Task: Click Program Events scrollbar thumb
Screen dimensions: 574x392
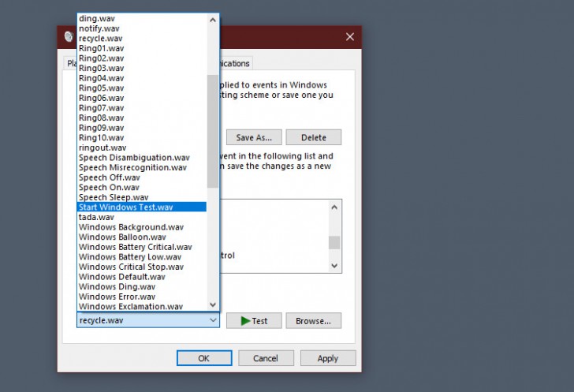Action: [334, 242]
